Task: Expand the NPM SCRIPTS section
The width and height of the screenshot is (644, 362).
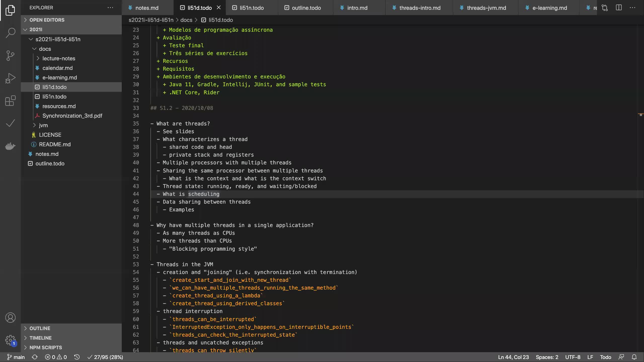Action: [71, 347]
